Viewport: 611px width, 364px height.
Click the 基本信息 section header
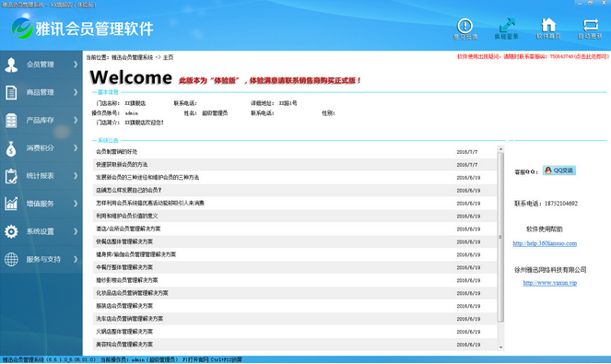tap(108, 92)
